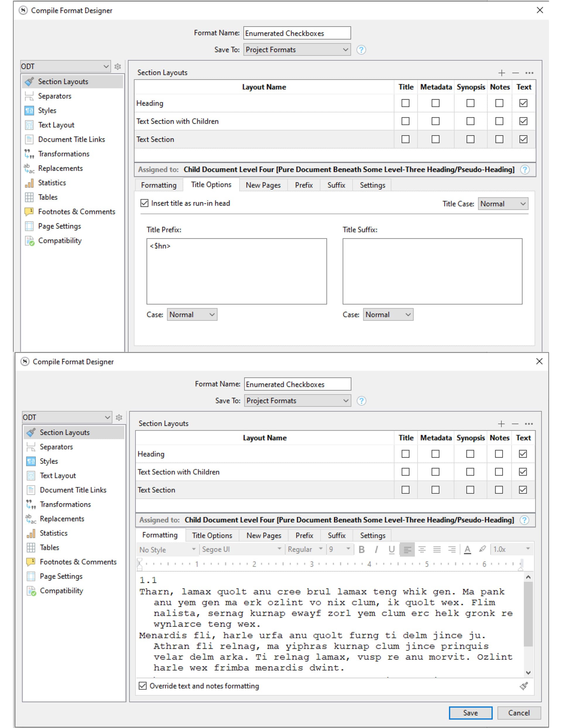Open the ellipsis options menu in the lower window
562x728 pixels.
click(529, 423)
